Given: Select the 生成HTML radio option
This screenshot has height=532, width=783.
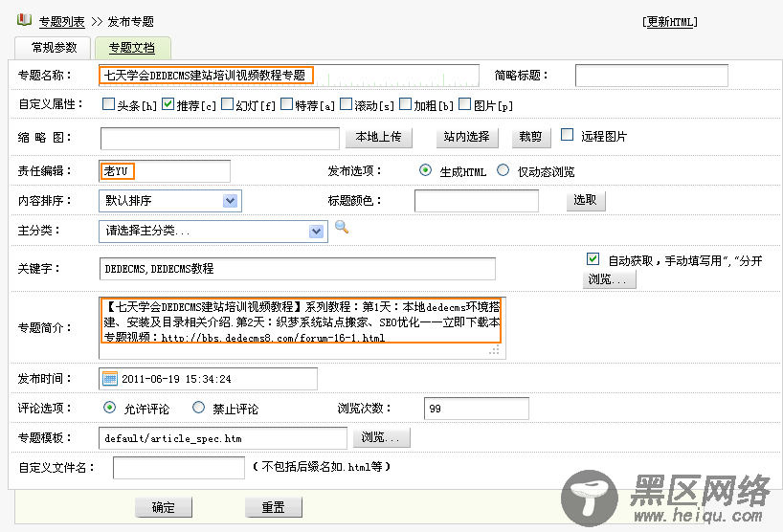Looking at the screenshot, I should pyautogui.click(x=425, y=170).
